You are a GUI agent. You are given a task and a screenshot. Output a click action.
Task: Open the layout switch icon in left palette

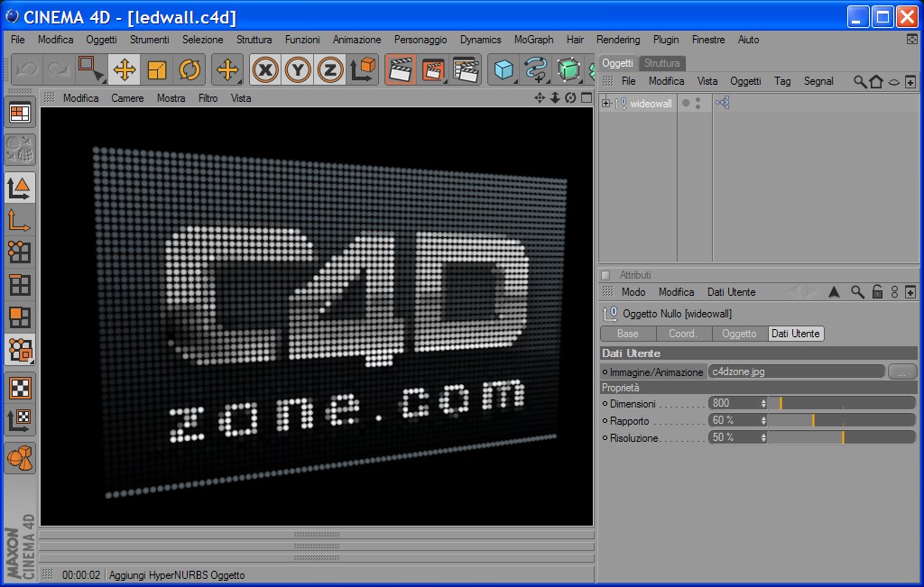[x=20, y=113]
